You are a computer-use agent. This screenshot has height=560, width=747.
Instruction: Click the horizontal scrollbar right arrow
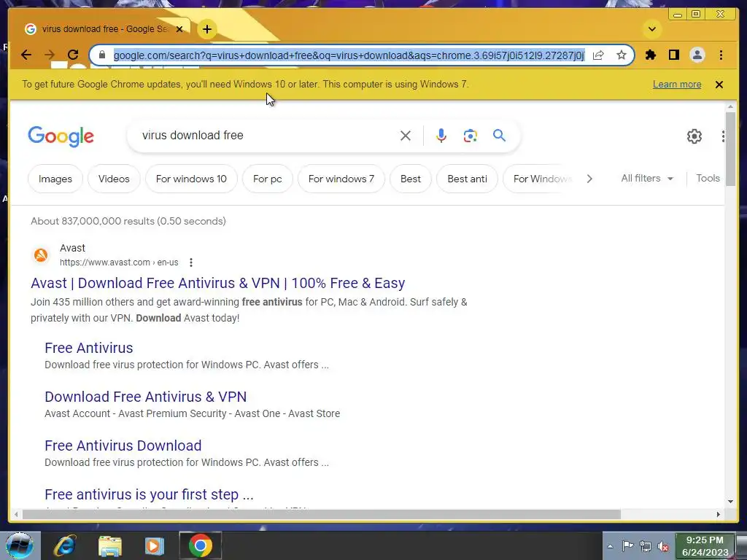click(x=719, y=514)
